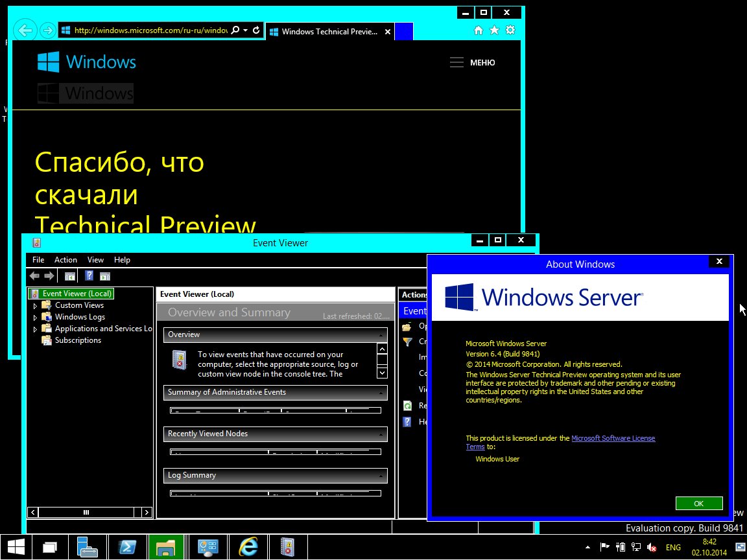
Task: Show hidden tray icons arrow
Action: point(587,548)
